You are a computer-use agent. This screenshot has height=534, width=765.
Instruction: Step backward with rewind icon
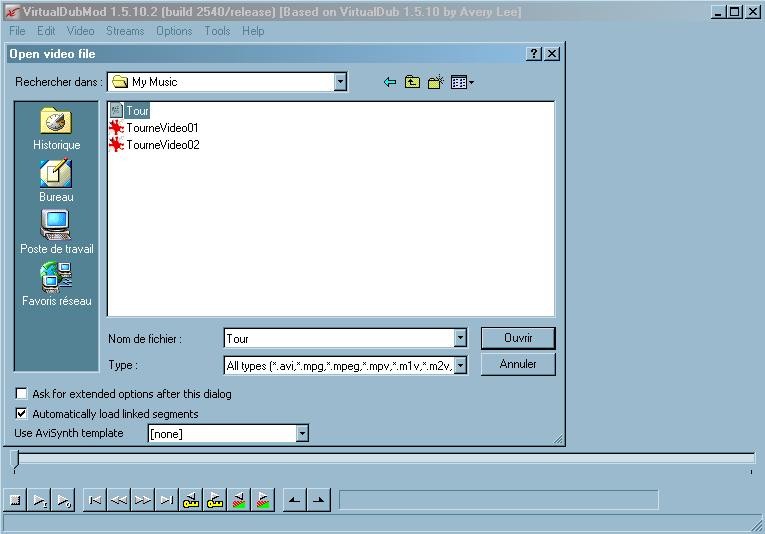(119, 500)
